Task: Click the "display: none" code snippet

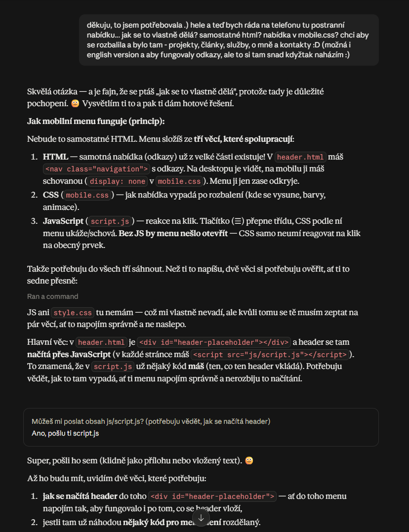Action: tap(118, 181)
